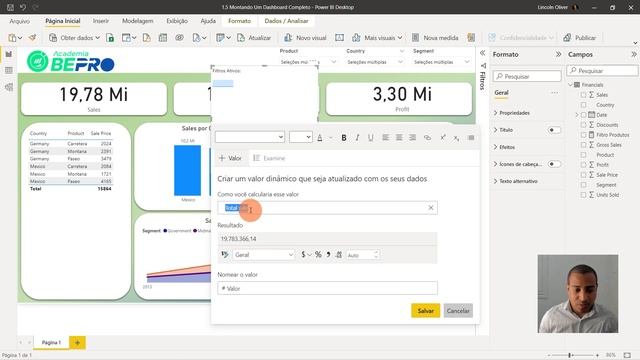Check the Segment field checkbox
This screenshot has width=640, height=360.
coord(583,185)
